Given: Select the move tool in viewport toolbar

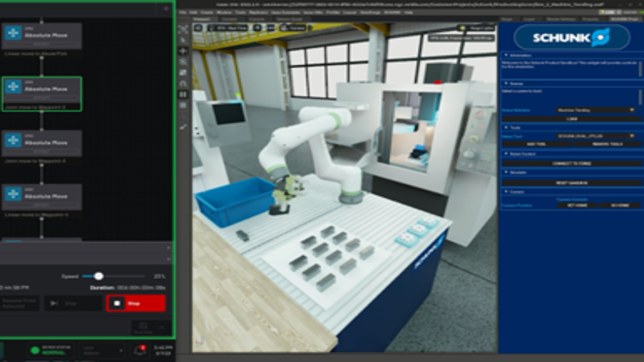Looking at the screenshot, I should [183, 51].
